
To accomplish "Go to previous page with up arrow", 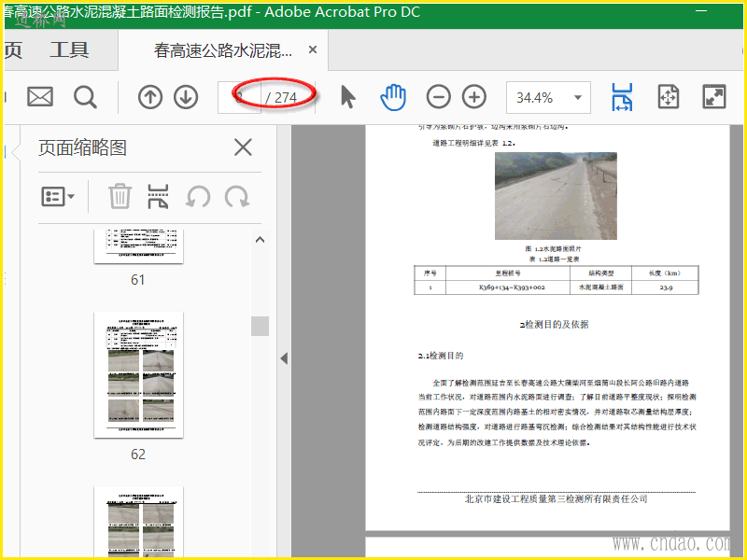I will click(150, 97).
